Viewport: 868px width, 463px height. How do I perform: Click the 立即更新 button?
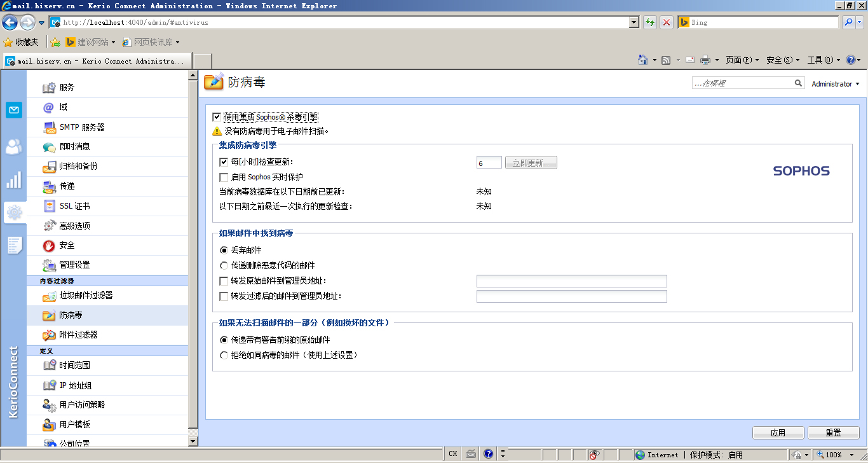pos(531,163)
